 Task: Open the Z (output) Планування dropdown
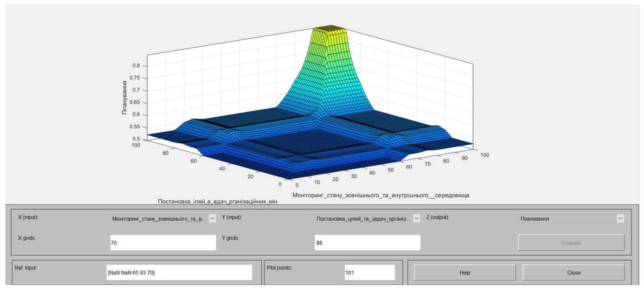point(571,219)
